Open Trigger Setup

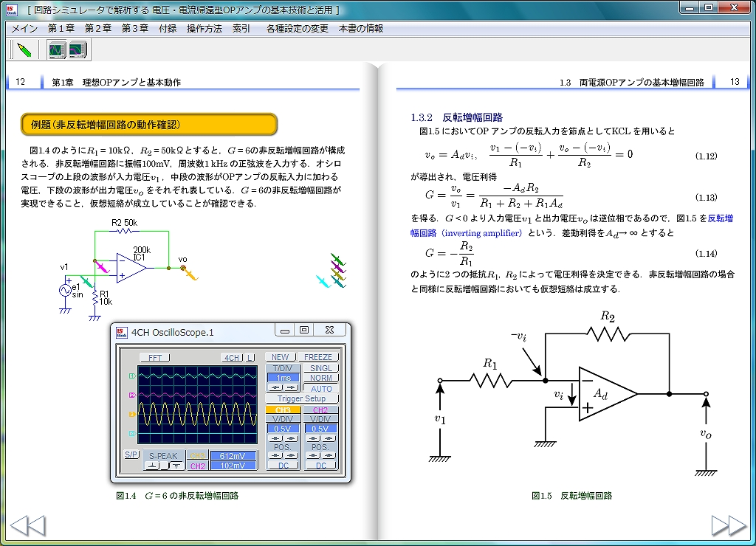coord(301,398)
